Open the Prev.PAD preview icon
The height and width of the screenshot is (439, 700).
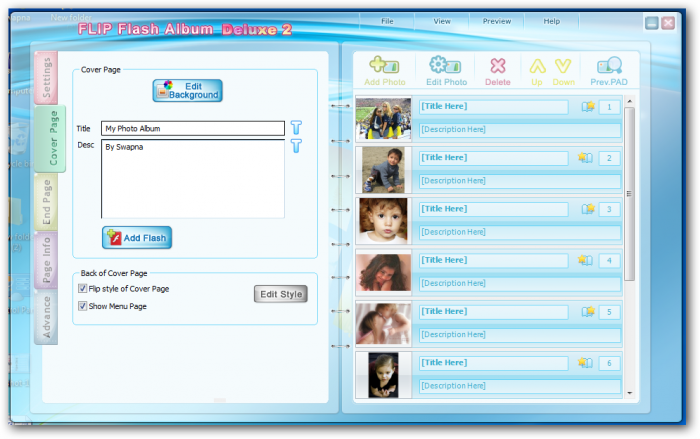click(609, 71)
